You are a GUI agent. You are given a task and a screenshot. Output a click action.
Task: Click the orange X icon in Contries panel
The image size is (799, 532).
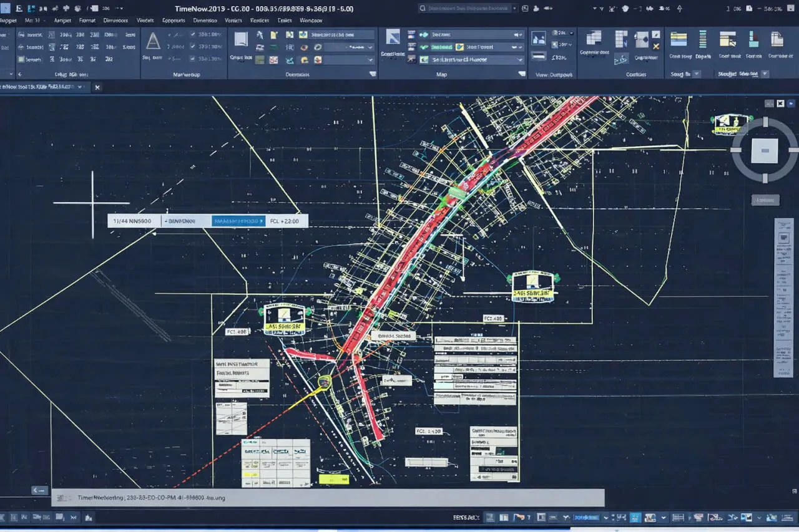pos(656,46)
